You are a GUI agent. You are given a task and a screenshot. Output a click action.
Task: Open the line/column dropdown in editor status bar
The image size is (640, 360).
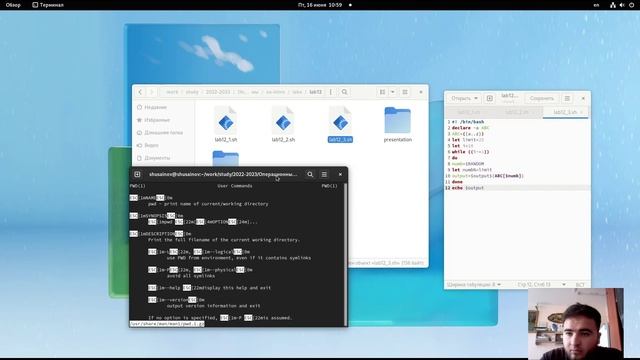(542, 284)
